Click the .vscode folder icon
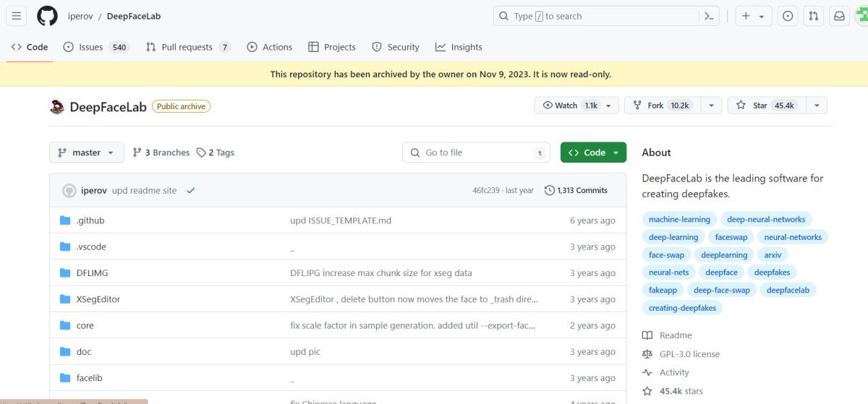 (65, 246)
